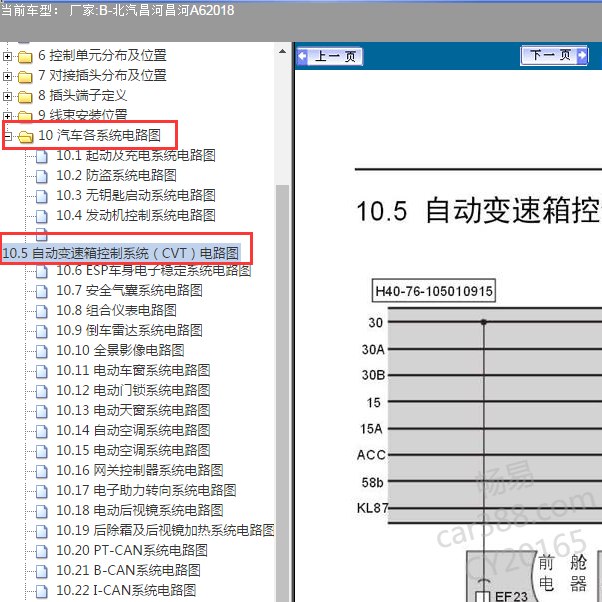Click the tree panel vertical scrollbar thumb
Viewport: 602px width, 602px height.
coord(283,393)
